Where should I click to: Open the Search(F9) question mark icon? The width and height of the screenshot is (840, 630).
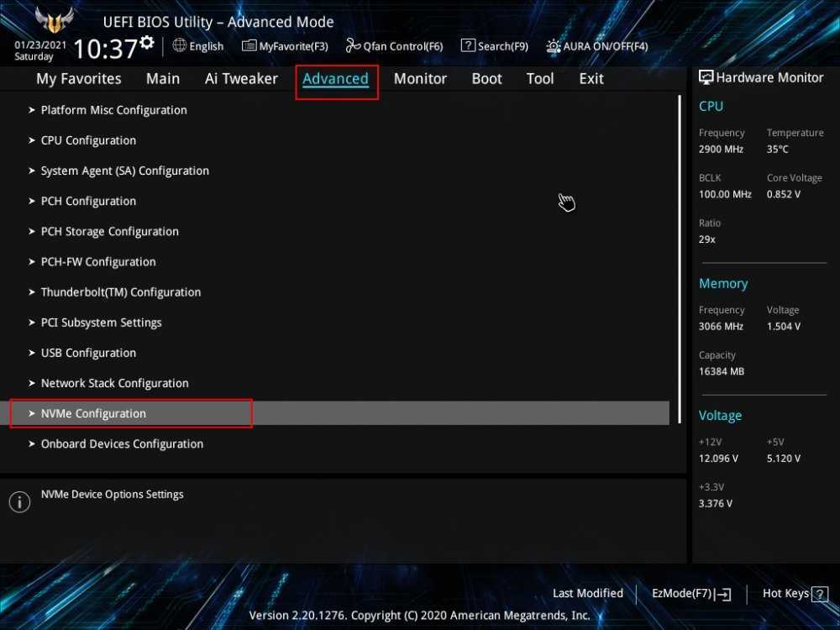point(468,46)
